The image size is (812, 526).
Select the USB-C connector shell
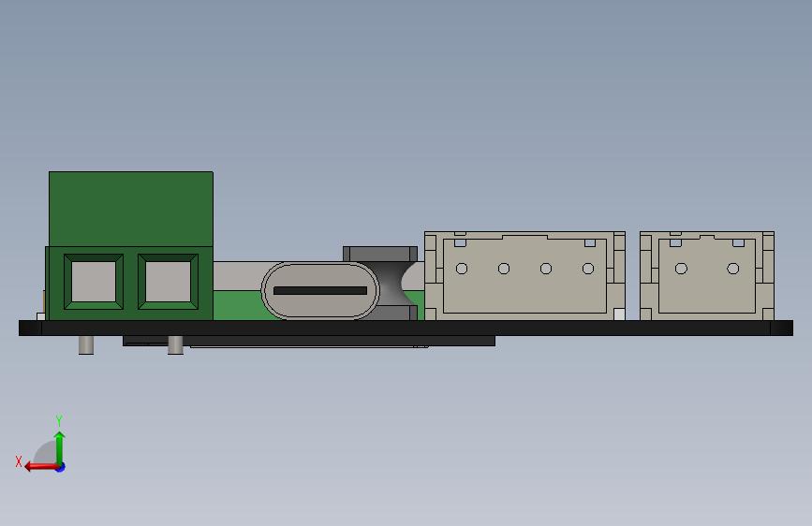pos(320,290)
